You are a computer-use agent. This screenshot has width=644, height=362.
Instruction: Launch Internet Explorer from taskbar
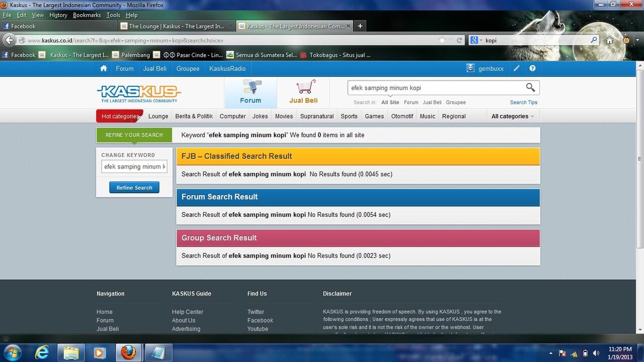(x=43, y=352)
